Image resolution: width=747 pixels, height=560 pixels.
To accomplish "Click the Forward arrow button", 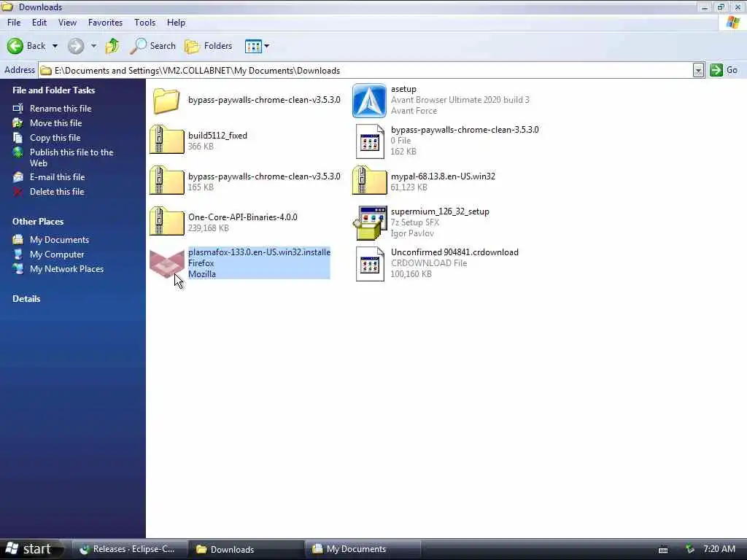I will point(76,46).
